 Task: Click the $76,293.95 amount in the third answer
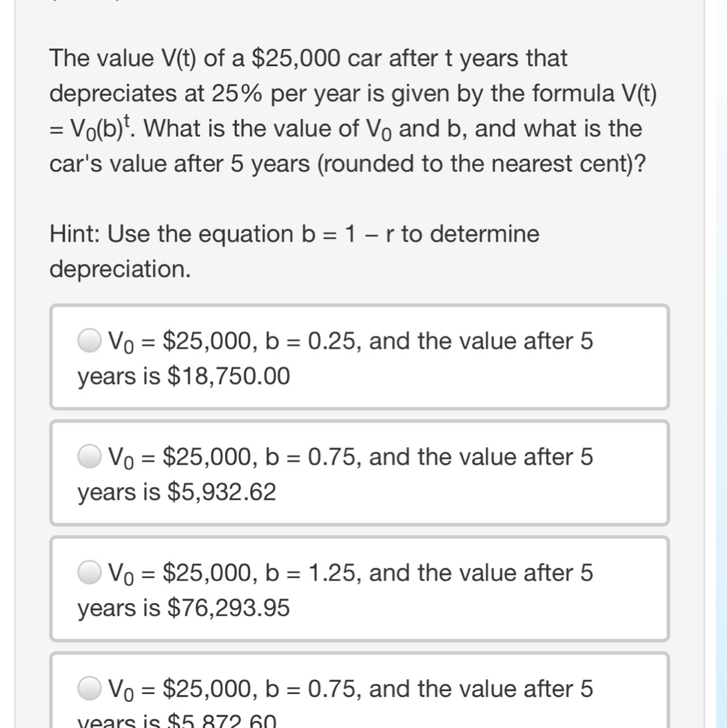tap(229, 608)
